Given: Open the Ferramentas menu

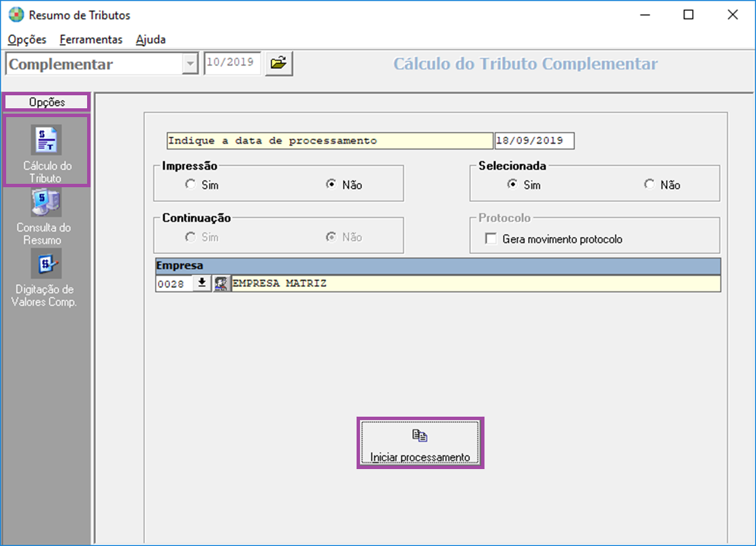Looking at the screenshot, I should (91, 39).
